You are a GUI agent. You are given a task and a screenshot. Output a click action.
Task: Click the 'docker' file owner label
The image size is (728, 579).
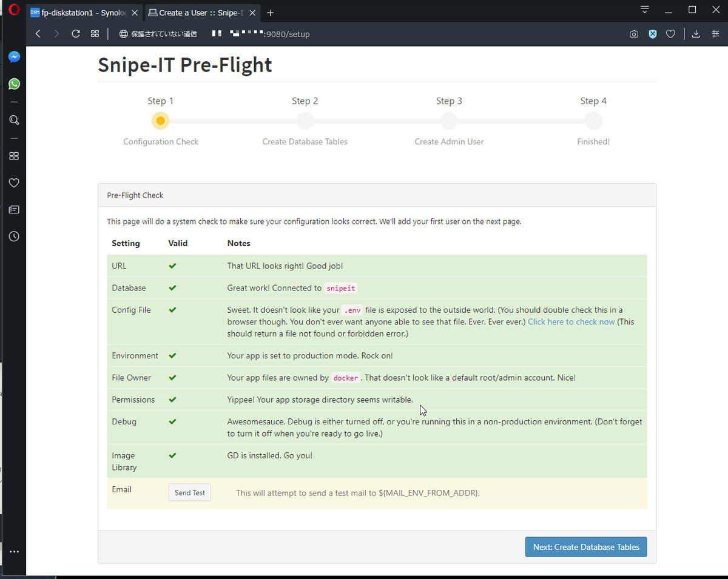(x=346, y=378)
